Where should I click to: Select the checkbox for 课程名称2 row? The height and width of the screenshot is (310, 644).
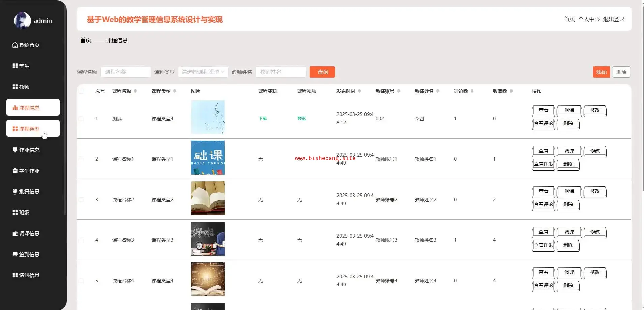coord(81,200)
